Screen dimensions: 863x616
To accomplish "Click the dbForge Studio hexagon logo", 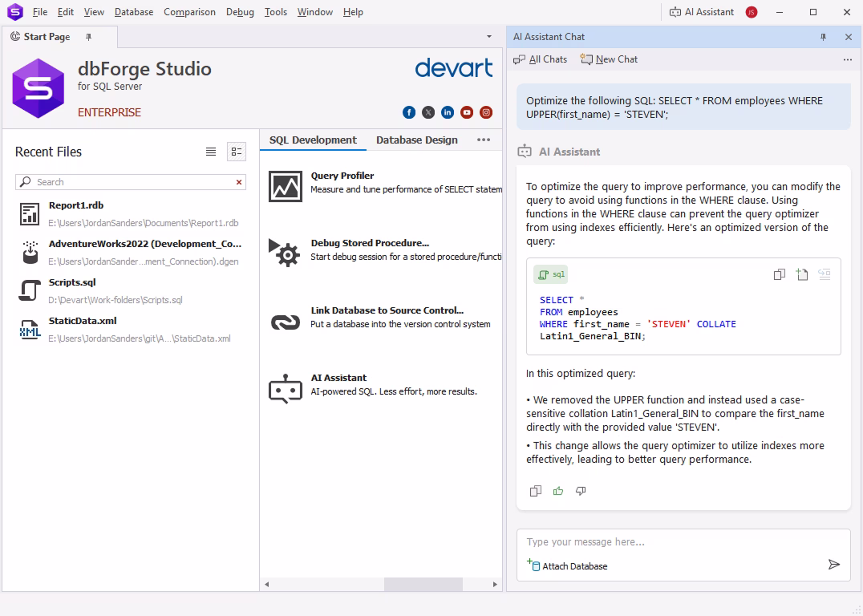I will point(38,88).
